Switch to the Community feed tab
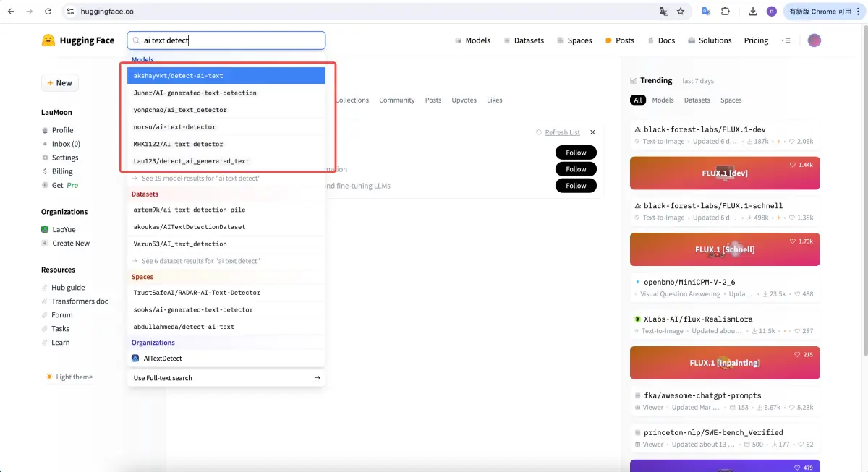 pos(397,100)
